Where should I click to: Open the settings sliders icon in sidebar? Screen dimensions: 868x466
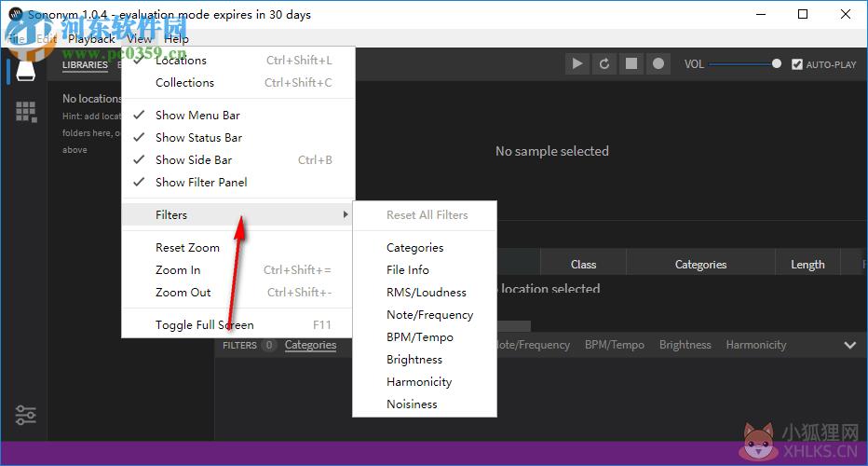click(x=25, y=415)
